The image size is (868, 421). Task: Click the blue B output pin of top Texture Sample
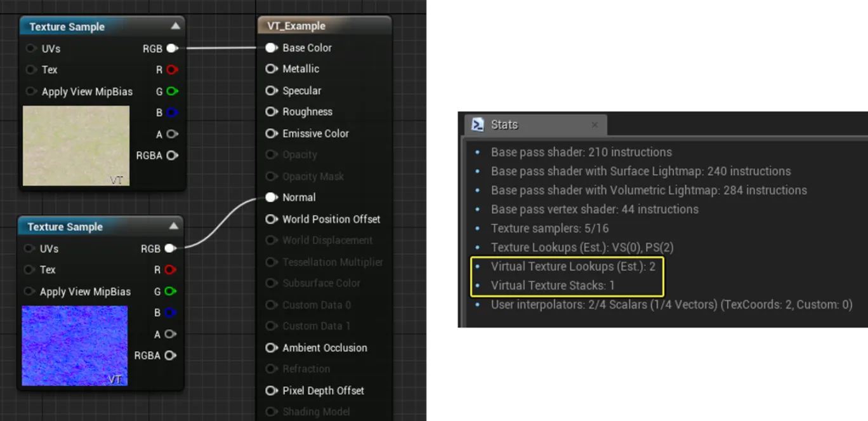point(172,113)
